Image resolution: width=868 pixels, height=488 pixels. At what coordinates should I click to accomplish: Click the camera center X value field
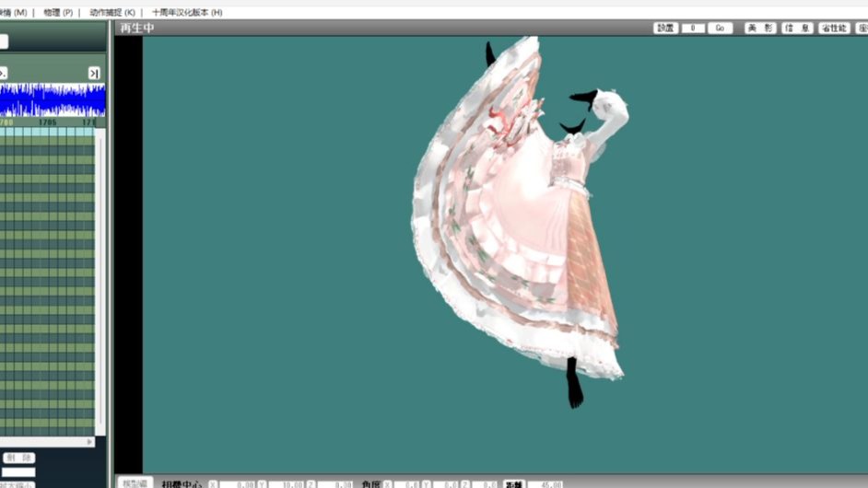(237, 484)
